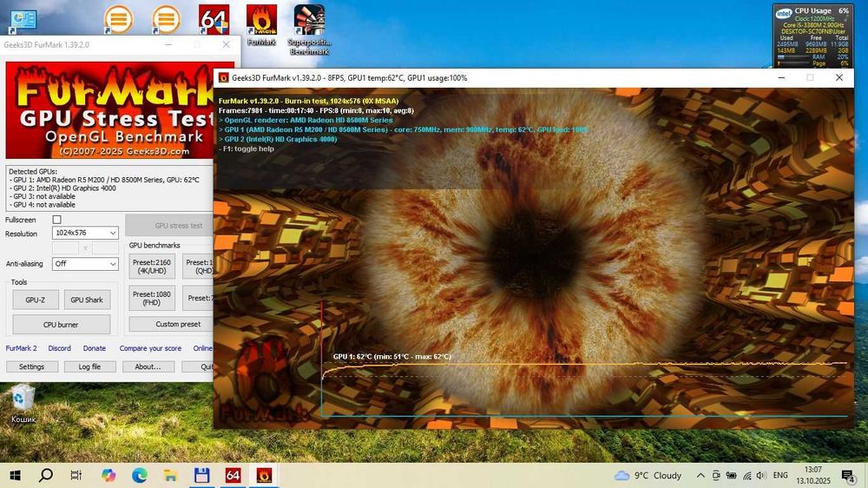Screen dimensions: 868x488
Task: Minimize the FurMark burn-in test window
Action: pyautogui.click(x=781, y=78)
